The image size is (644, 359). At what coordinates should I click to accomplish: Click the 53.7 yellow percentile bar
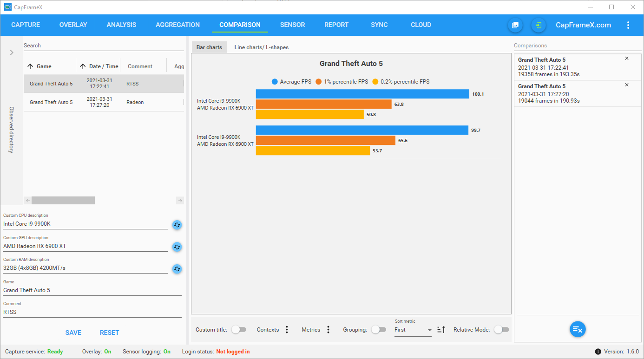point(313,150)
